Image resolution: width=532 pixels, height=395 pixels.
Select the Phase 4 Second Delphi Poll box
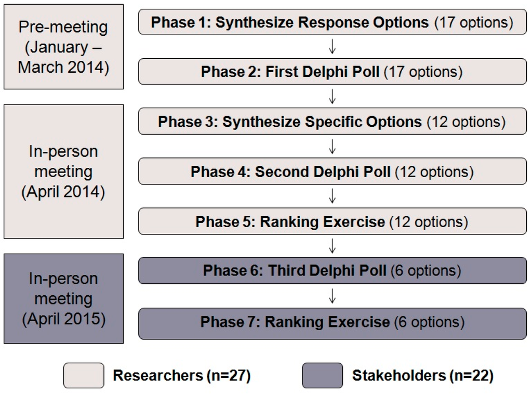click(x=332, y=172)
